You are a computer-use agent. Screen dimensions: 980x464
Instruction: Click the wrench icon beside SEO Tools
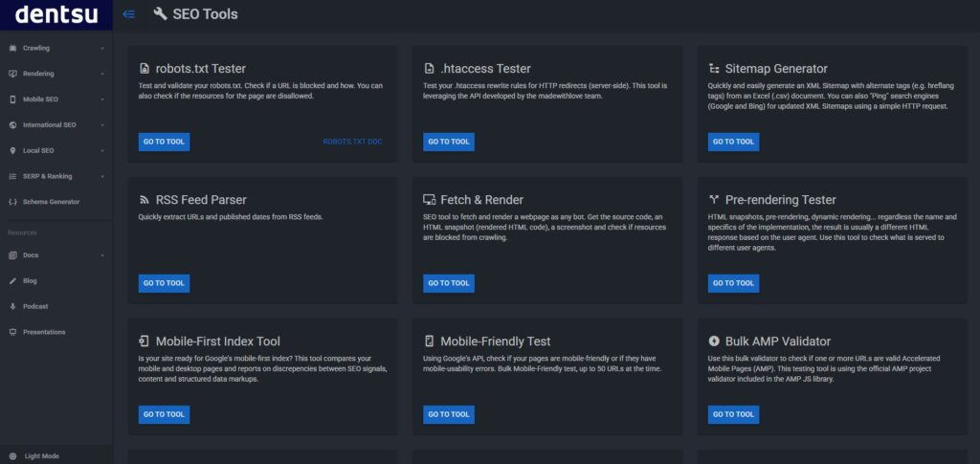(160, 13)
